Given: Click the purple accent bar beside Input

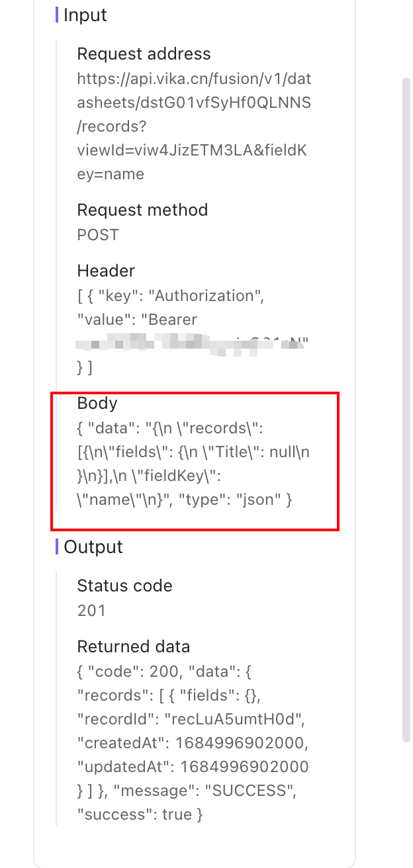Looking at the screenshot, I should 56,15.
